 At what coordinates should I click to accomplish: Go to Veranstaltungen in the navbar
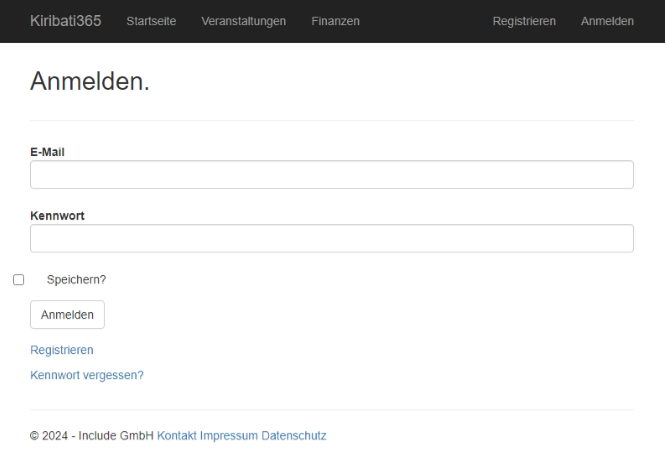(x=243, y=22)
